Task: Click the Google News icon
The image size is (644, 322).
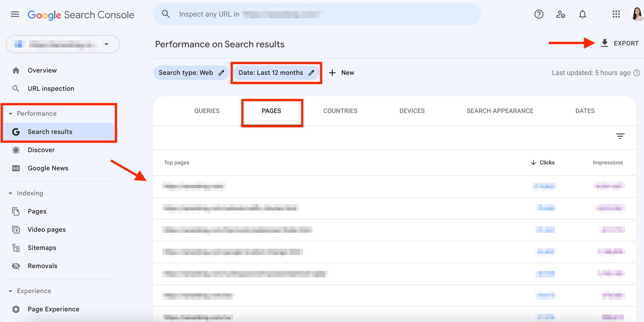Action: 16,168
